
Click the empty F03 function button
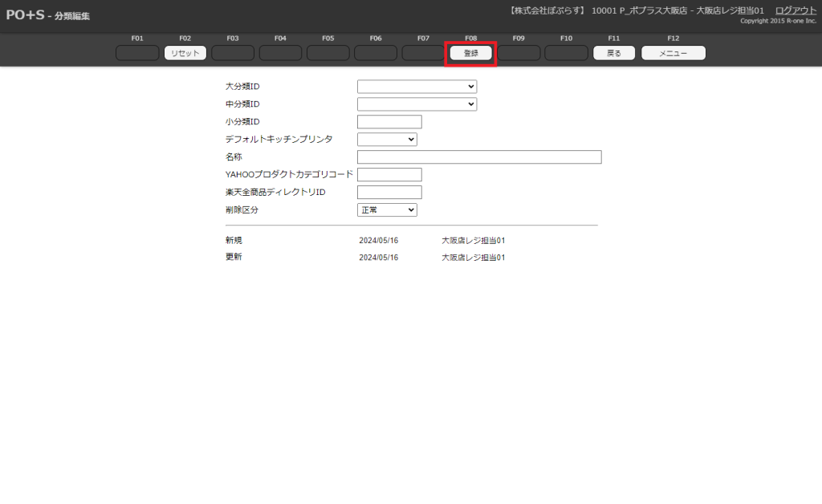[233, 53]
